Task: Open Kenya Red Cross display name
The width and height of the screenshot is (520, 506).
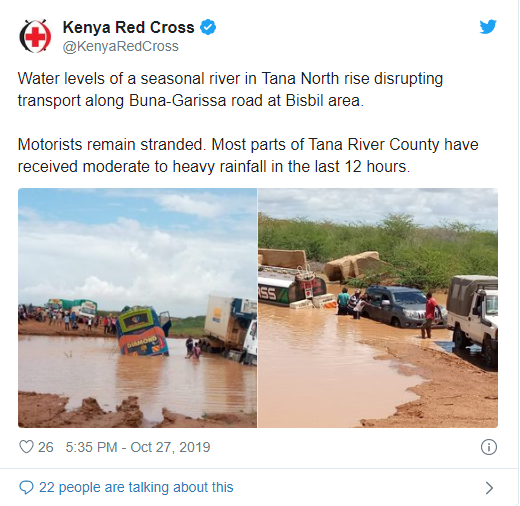Action: (x=128, y=27)
